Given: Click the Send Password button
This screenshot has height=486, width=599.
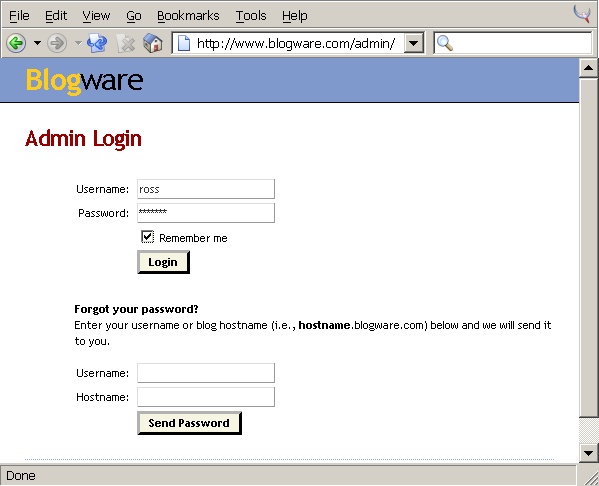Looking at the screenshot, I should tap(189, 423).
